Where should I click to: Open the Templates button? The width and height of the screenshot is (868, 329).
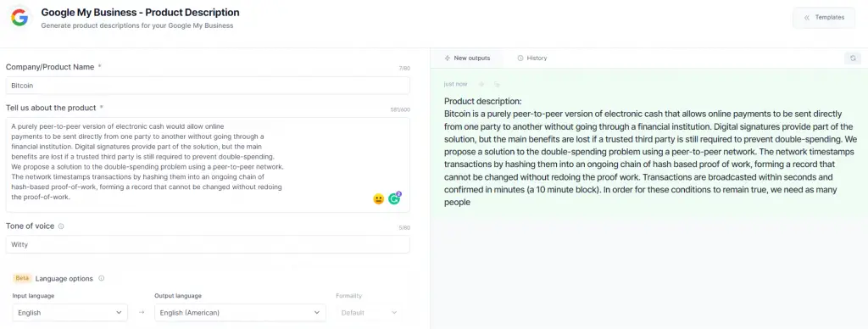click(x=824, y=18)
